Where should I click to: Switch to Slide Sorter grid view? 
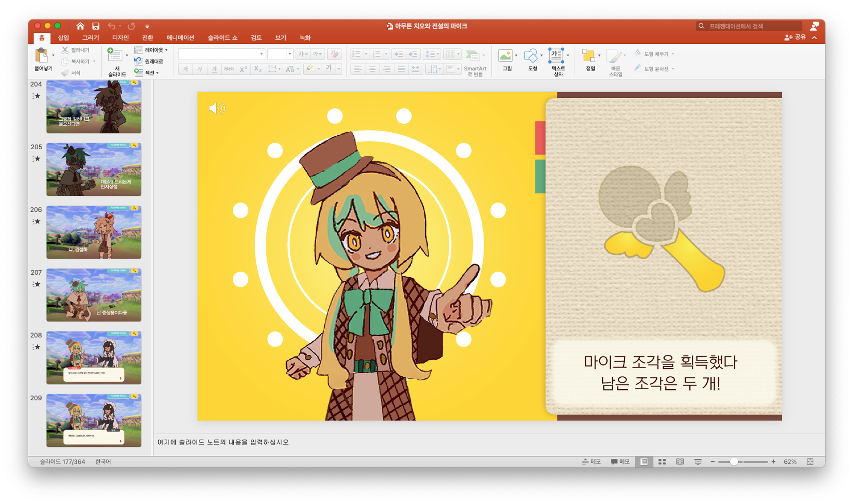(662, 461)
